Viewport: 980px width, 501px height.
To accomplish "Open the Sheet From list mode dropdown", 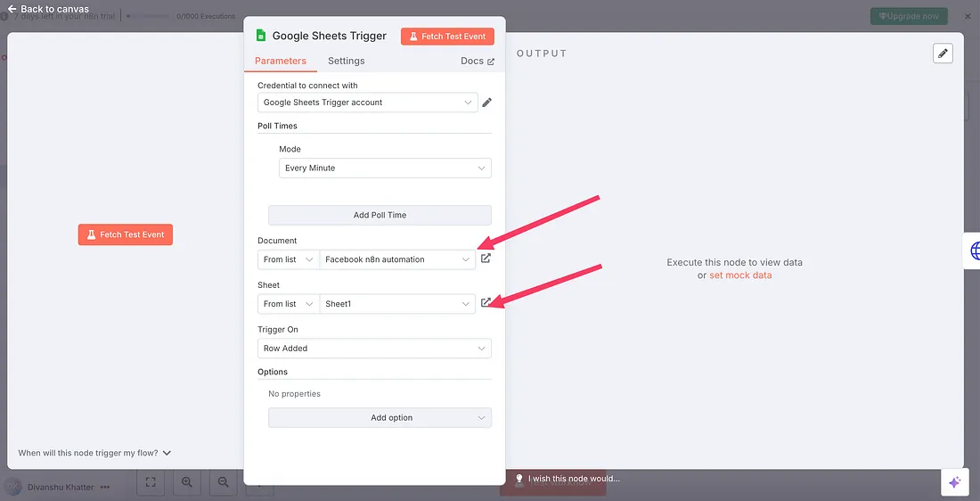I will [288, 303].
